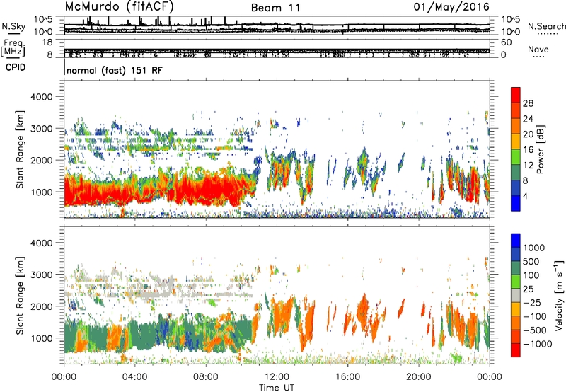Click the 18 MHz frequency tick label
Image resolution: width=566 pixels, height=392 pixels.
[x=47, y=42]
